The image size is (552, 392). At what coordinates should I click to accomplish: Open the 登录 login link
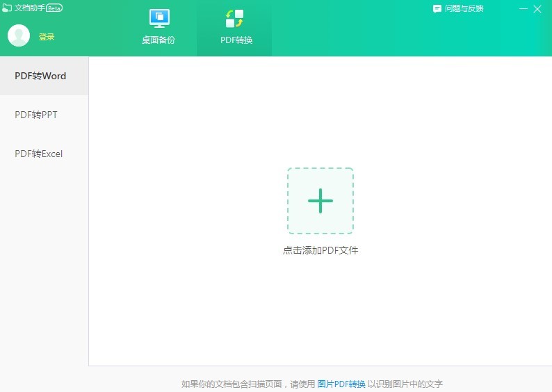[x=47, y=37]
